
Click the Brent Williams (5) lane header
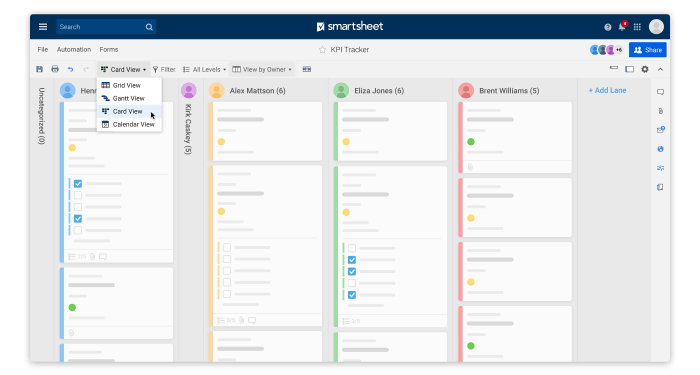tap(509, 91)
